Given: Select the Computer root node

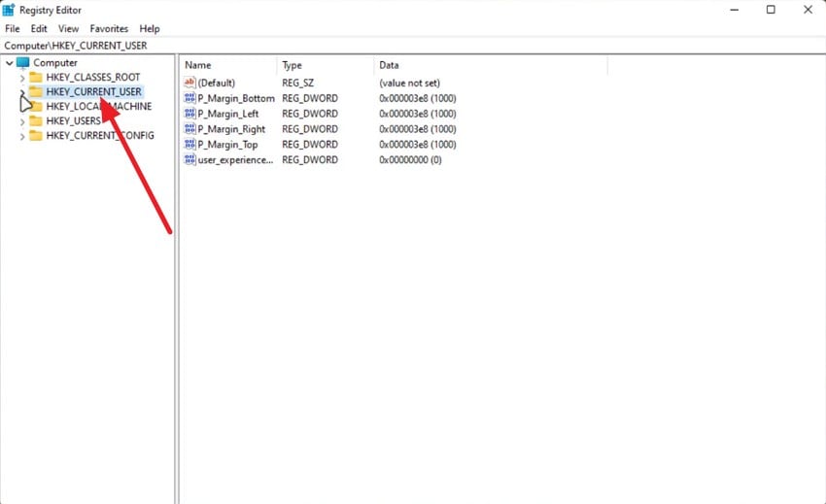Looking at the screenshot, I should point(55,63).
